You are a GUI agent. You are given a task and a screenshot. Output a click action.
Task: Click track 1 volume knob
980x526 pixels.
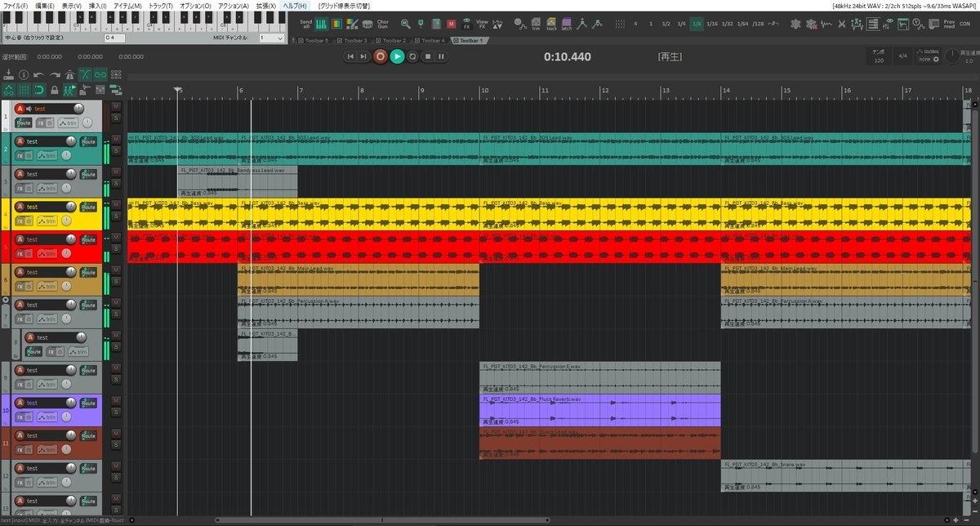point(78,109)
